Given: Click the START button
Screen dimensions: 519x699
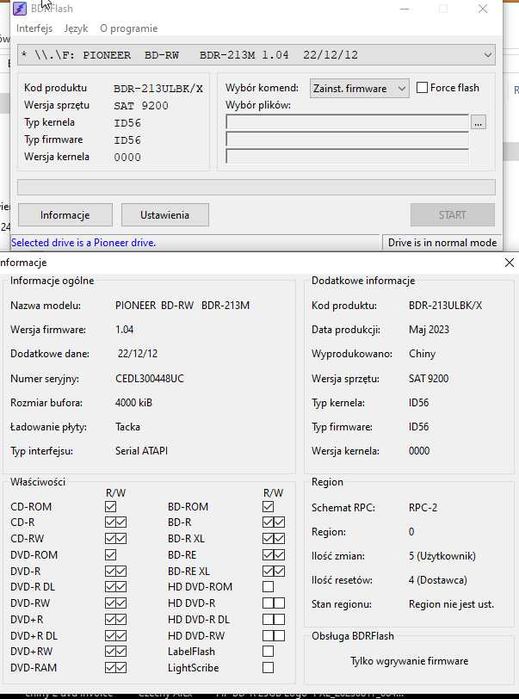Looking at the screenshot, I should click(x=452, y=215).
